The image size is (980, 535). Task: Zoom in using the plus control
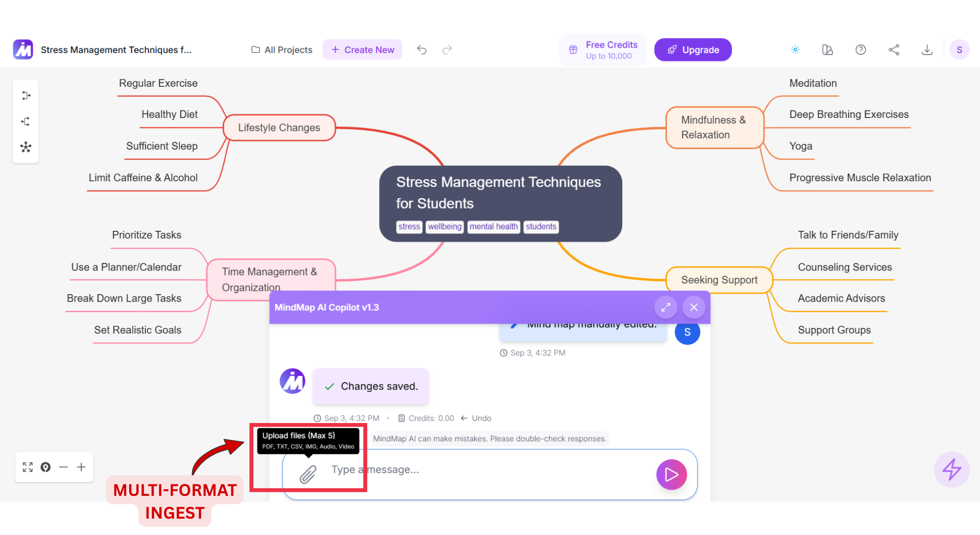[x=81, y=467]
